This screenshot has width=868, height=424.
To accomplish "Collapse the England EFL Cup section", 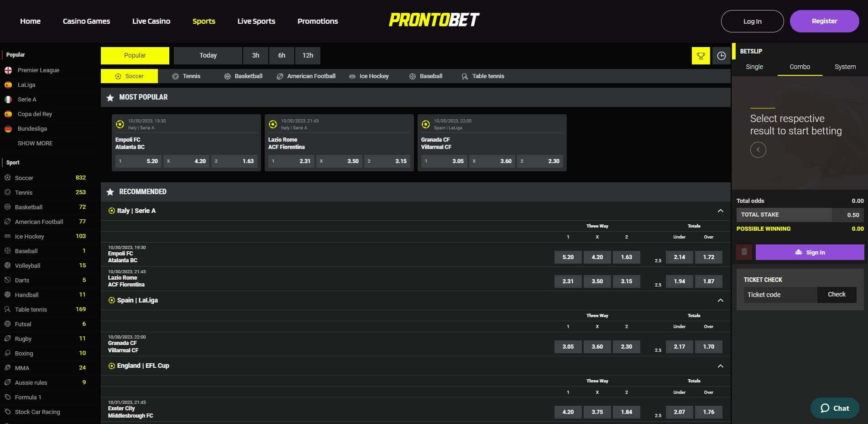I will tap(720, 366).
